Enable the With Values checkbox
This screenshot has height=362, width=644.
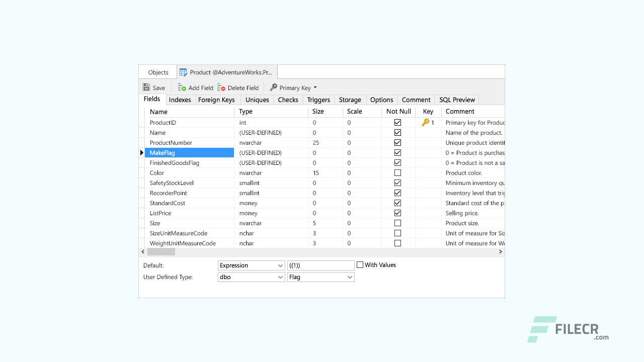pos(360,265)
